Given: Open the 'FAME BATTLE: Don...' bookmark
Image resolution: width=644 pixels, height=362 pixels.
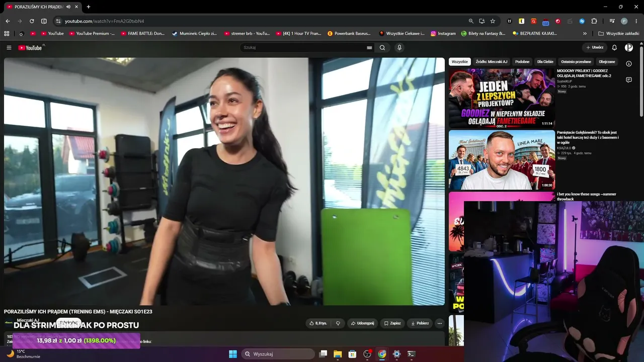Looking at the screenshot, I should [143, 34].
